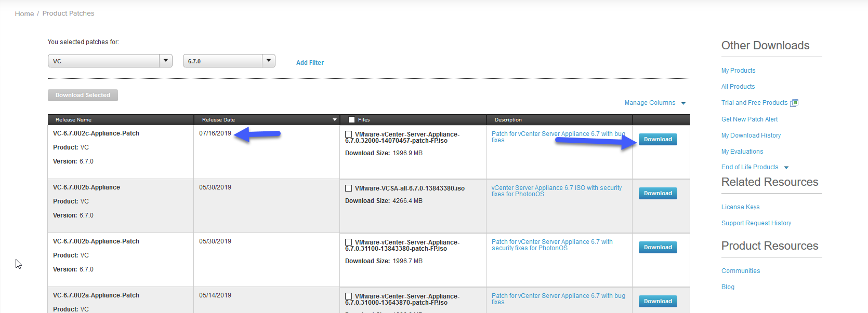The image size is (868, 313).
Task: Download the VC-6.7.0U2a-Appliance-Patch
Action: [x=658, y=301]
